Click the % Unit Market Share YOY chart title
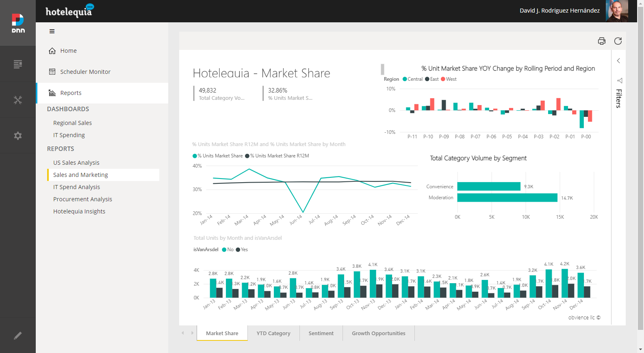The image size is (644, 353). click(x=508, y=69)
